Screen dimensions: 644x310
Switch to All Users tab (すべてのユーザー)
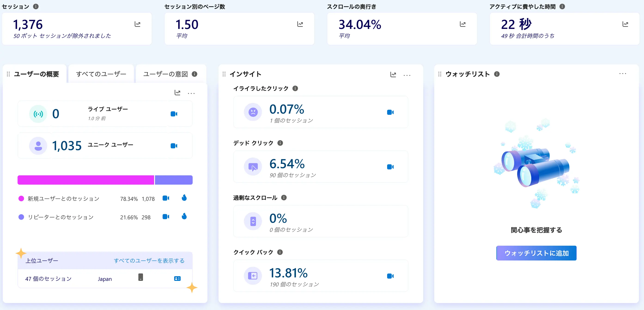[101, 74]
